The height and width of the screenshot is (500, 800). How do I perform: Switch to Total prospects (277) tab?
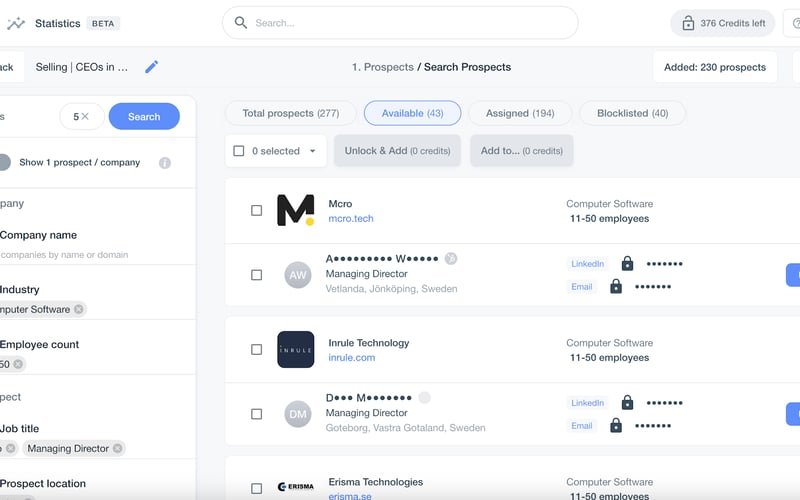291,113
